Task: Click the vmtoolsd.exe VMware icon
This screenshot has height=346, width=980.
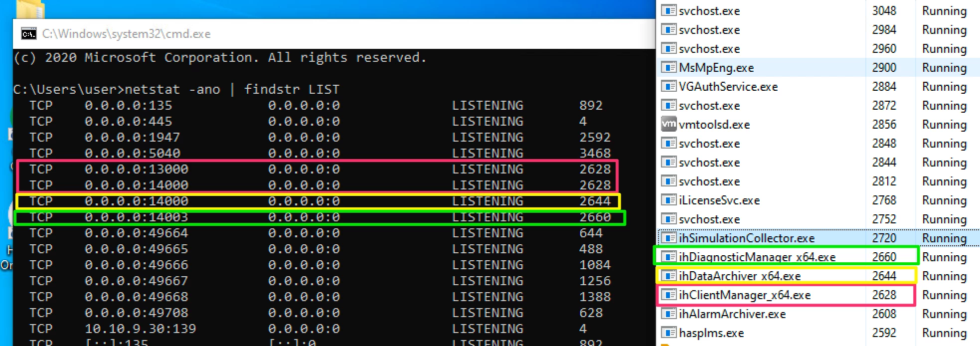Action: [x=668, y=124]
